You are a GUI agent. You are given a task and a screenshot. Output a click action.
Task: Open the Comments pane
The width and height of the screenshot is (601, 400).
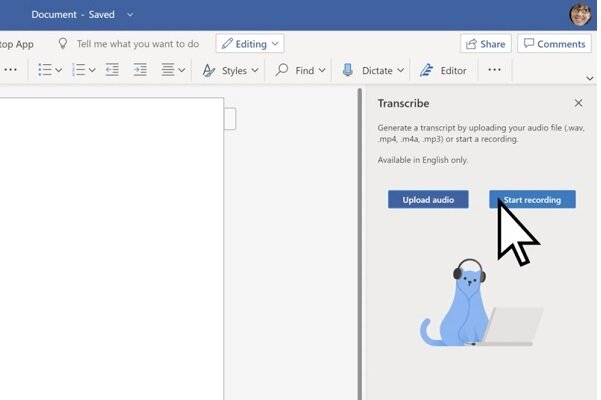point(553,44)
